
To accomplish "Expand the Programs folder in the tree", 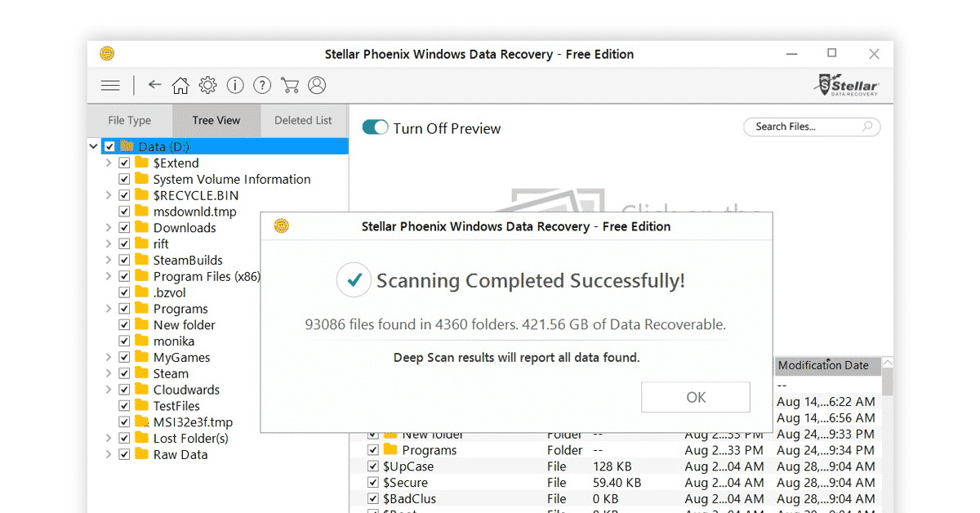I will point(109,309).
